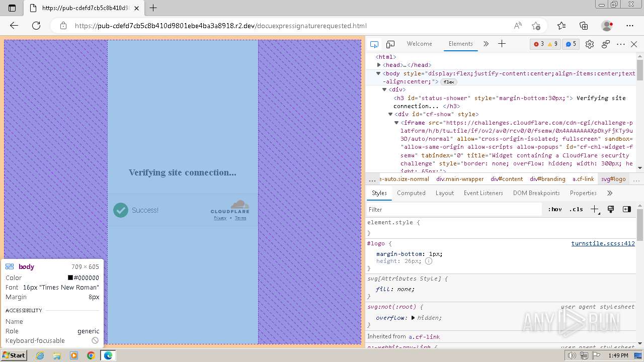Click the address bar URL

pos(220,26)
